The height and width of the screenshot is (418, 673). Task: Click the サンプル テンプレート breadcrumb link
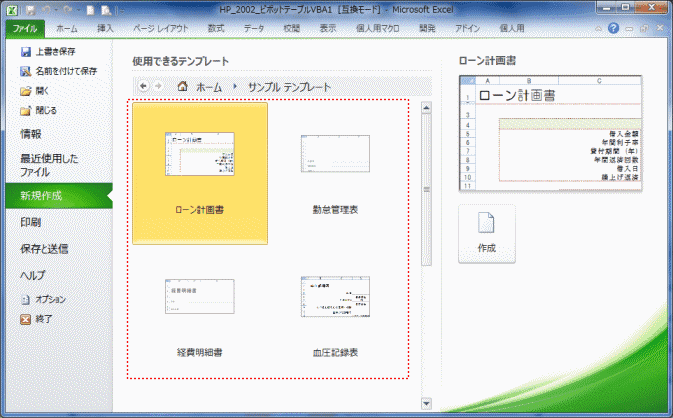pyautogui.click(x=290, y=88)
